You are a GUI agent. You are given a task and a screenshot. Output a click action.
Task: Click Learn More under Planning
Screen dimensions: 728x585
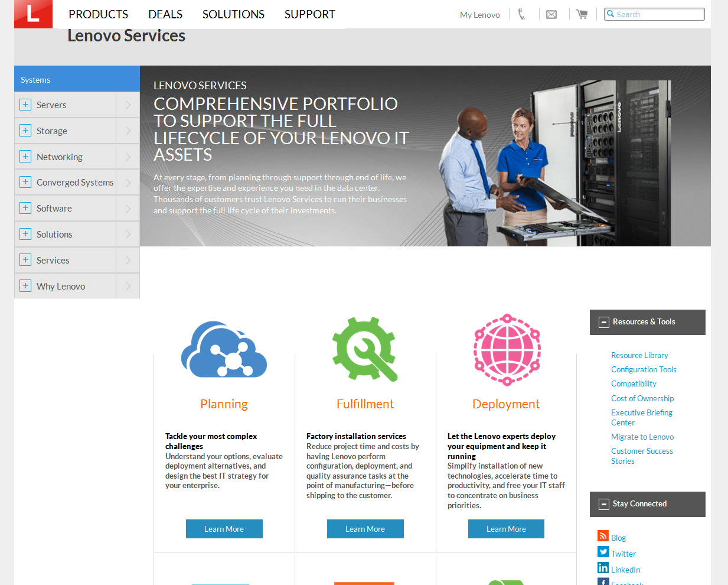pos(224,529)
